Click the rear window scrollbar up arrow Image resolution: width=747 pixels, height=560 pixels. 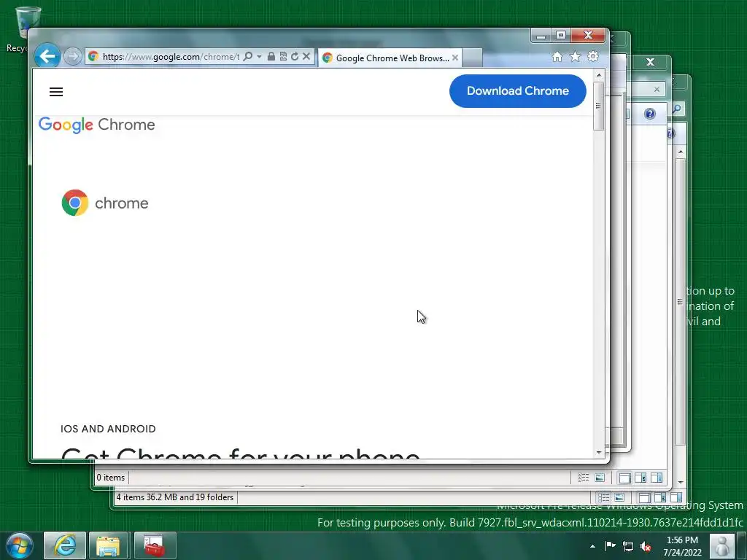pyautogui.click(x=681, y=152)
